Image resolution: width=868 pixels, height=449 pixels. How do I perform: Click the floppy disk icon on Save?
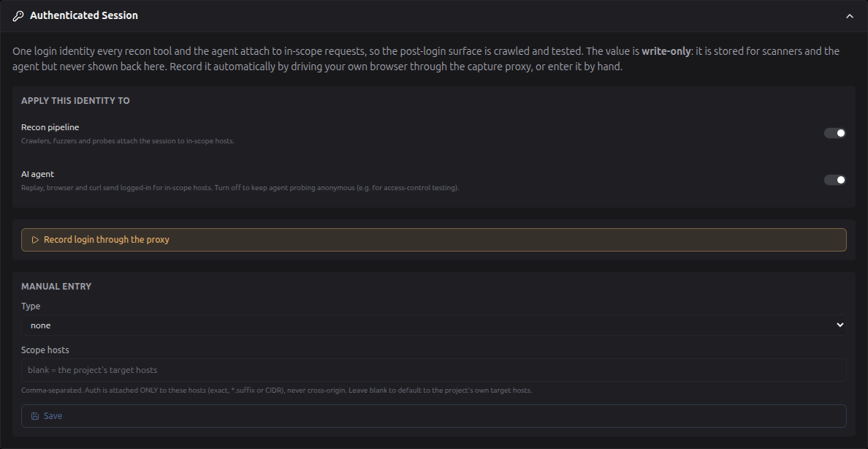click(x=35, y=416)
